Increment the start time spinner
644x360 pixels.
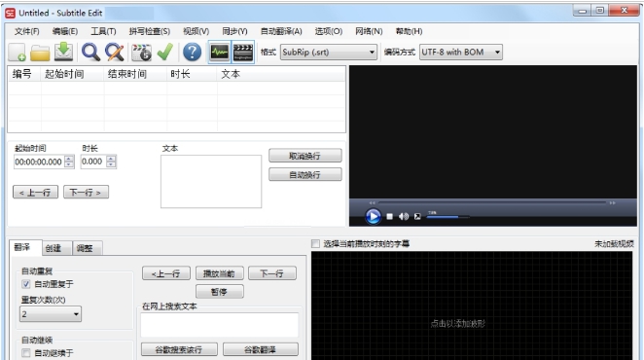coord(69,159)
